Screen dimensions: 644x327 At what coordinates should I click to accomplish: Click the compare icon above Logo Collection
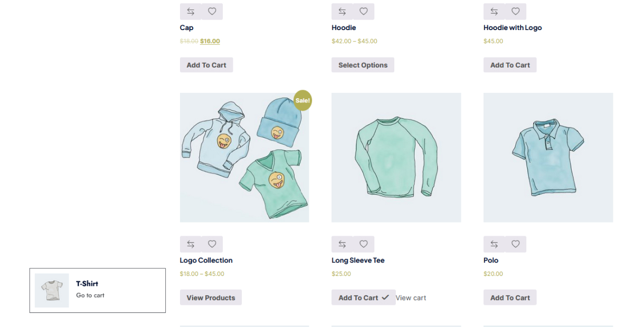[x=191, y=244]
